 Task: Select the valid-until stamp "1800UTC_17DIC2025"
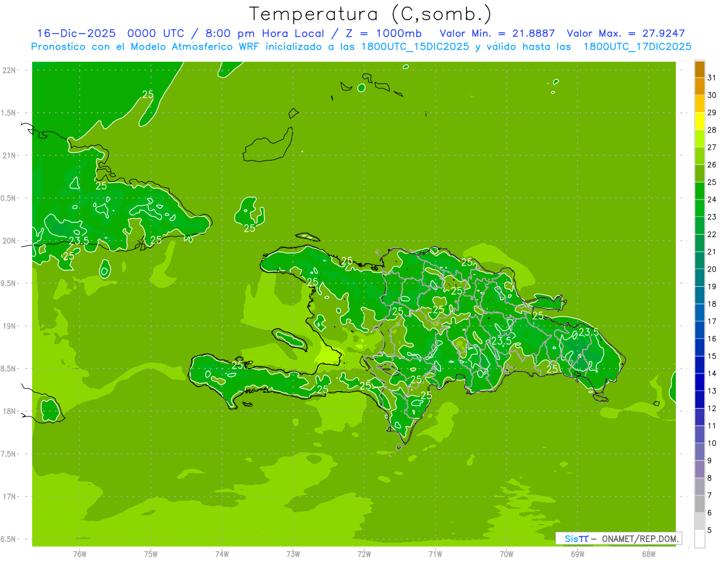pos(638,47)
